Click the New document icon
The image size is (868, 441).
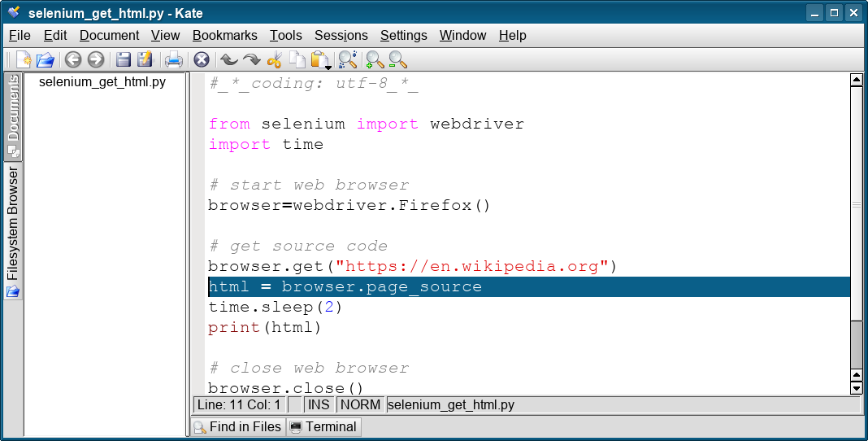coord(24,59)
